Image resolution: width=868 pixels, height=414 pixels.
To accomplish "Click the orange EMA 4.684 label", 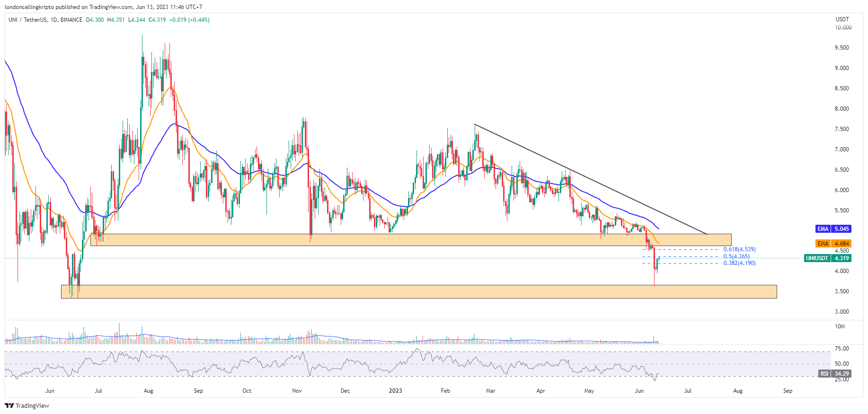I will tap(833, 244).
